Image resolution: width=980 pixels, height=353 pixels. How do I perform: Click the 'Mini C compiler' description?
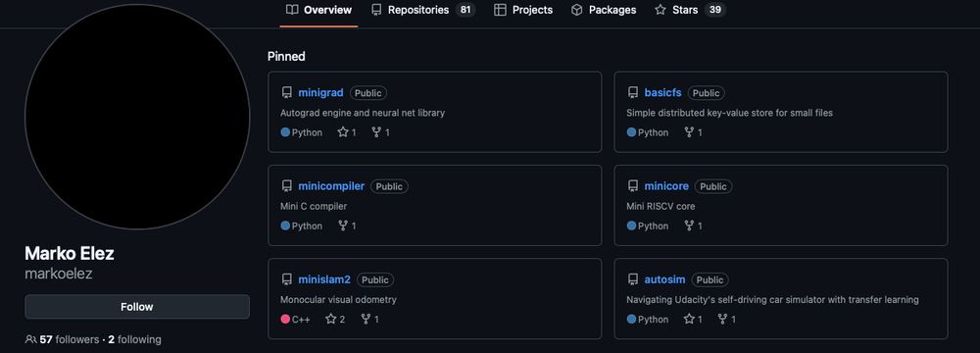314,206
